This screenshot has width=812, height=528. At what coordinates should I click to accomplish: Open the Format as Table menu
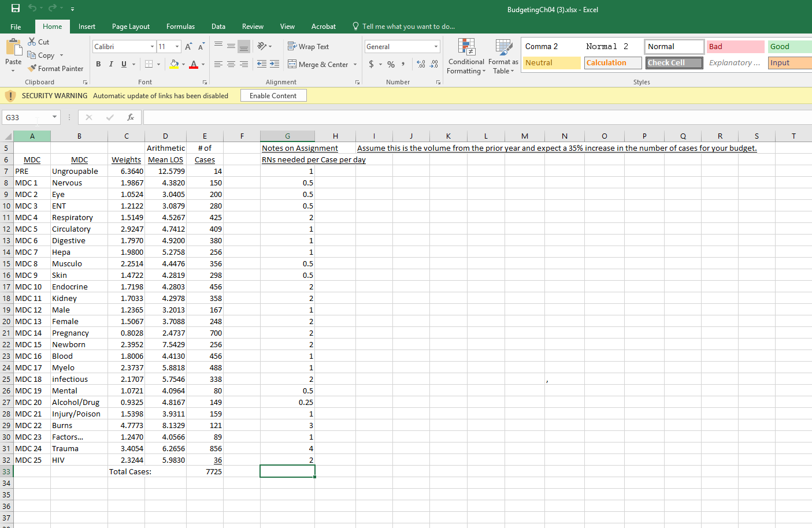click(503, 56)
